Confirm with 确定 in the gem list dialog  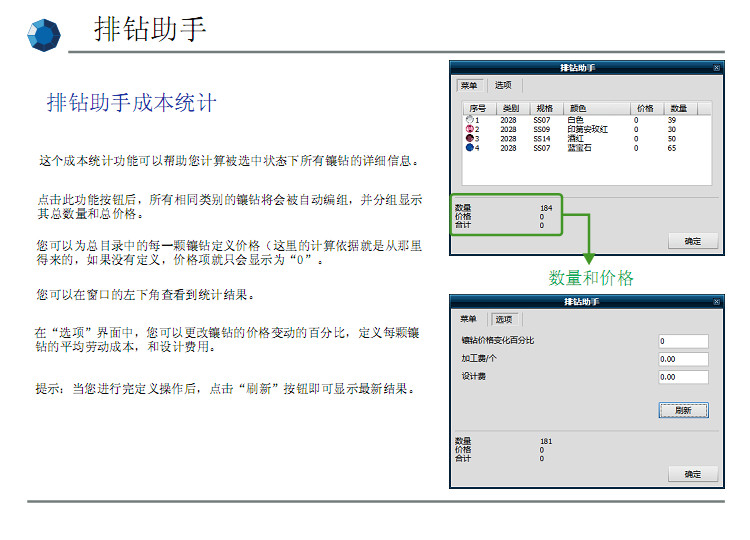693,241
